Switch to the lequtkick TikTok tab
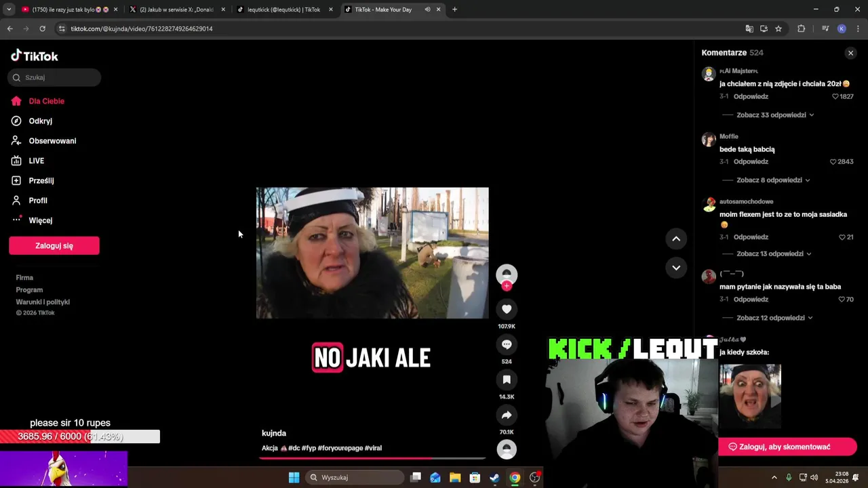Image resolution: width=868 pixels, height=488 pixels. (283, 9)
